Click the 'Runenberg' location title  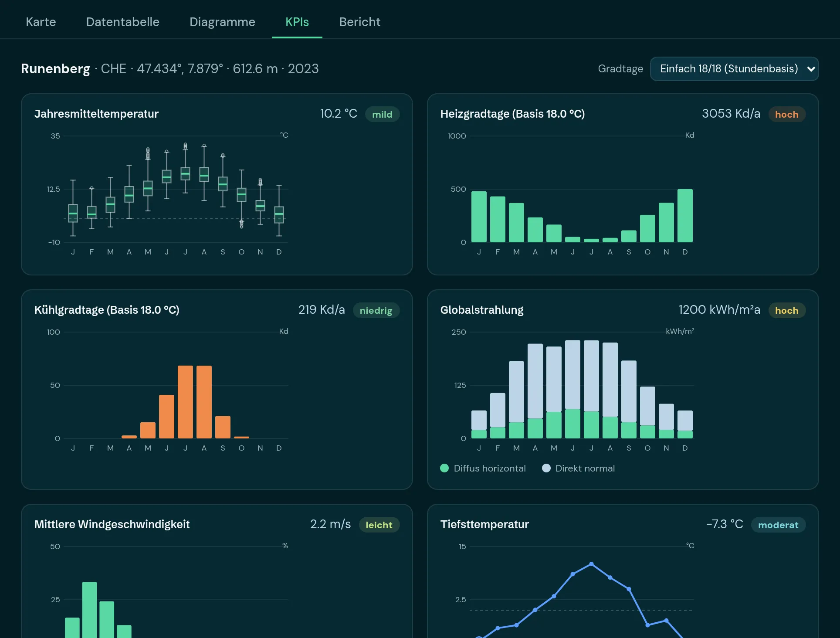pos(55,69)
